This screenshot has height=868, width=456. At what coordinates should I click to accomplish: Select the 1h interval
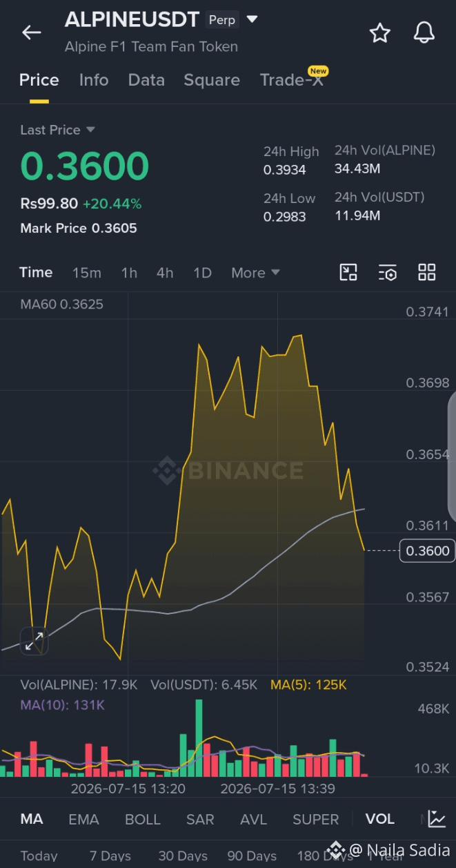pyautogui.click(x=129, y=273)
